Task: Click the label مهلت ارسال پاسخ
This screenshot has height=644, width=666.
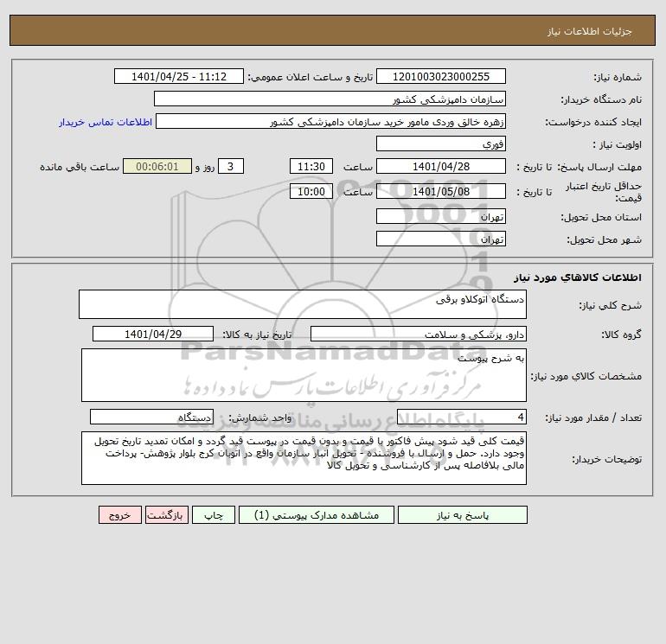Action: 599,167
